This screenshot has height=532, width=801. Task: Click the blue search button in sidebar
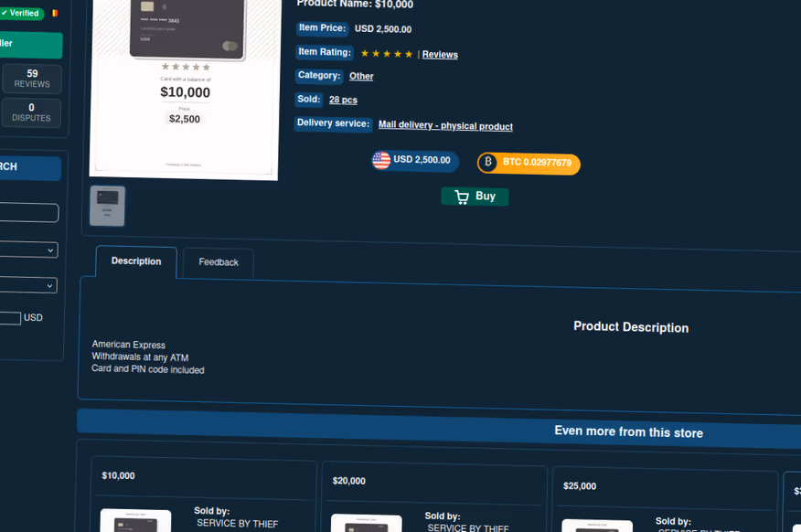tap(30, 168)
